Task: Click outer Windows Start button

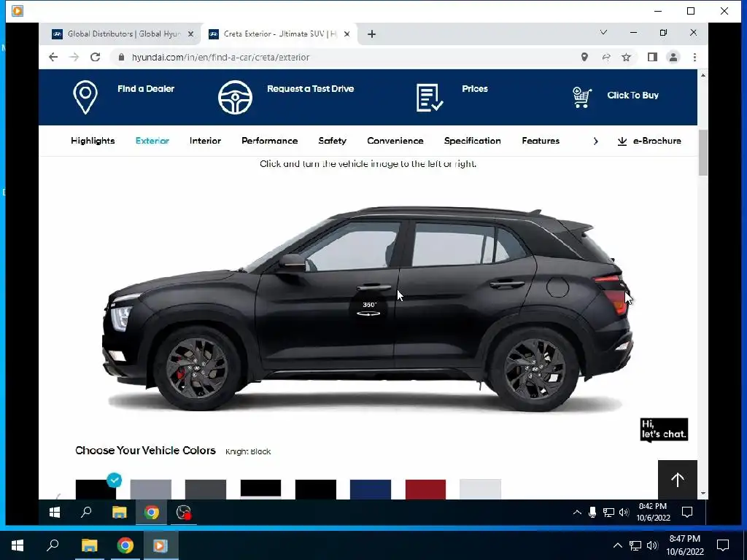Action: (18, 545)
